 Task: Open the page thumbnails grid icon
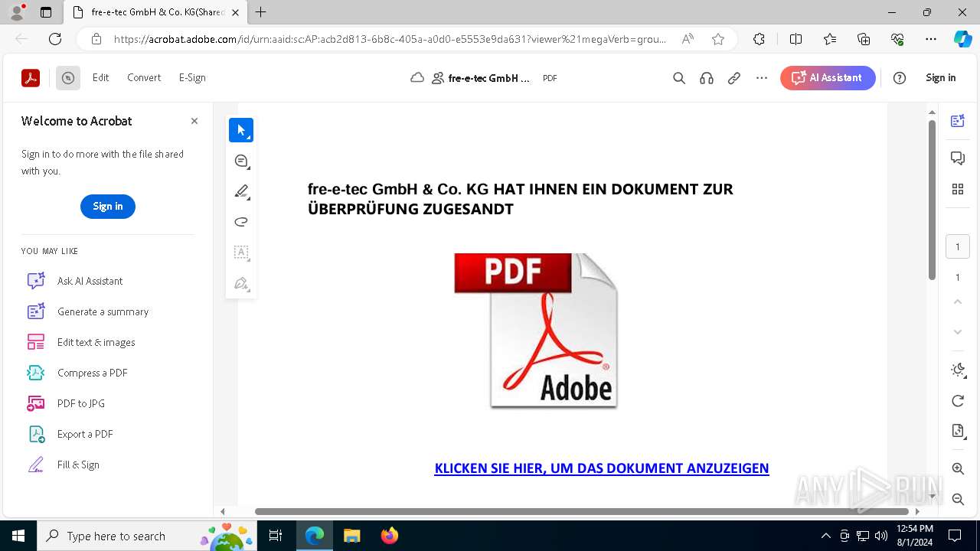(x=958, y=189)
